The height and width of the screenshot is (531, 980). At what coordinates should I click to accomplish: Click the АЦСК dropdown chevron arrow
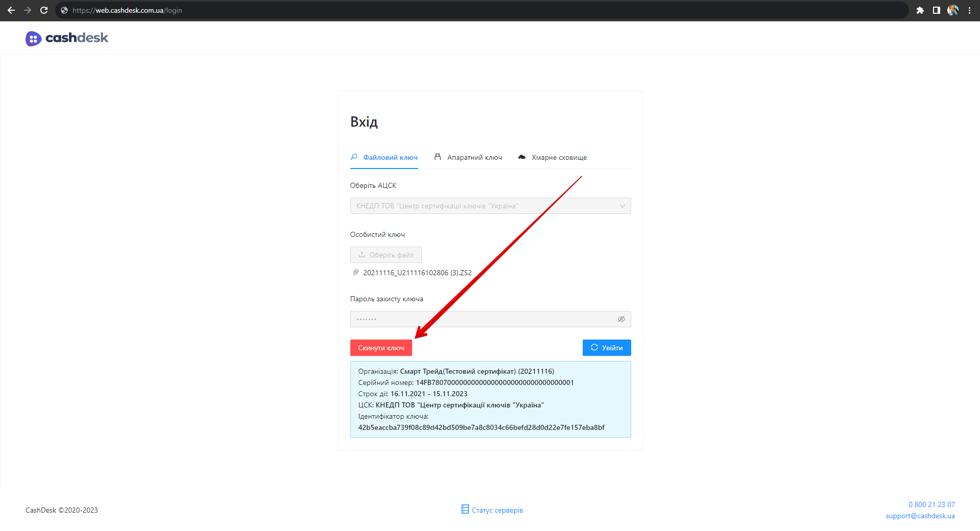pyautogui.click(x=622, y=206)
